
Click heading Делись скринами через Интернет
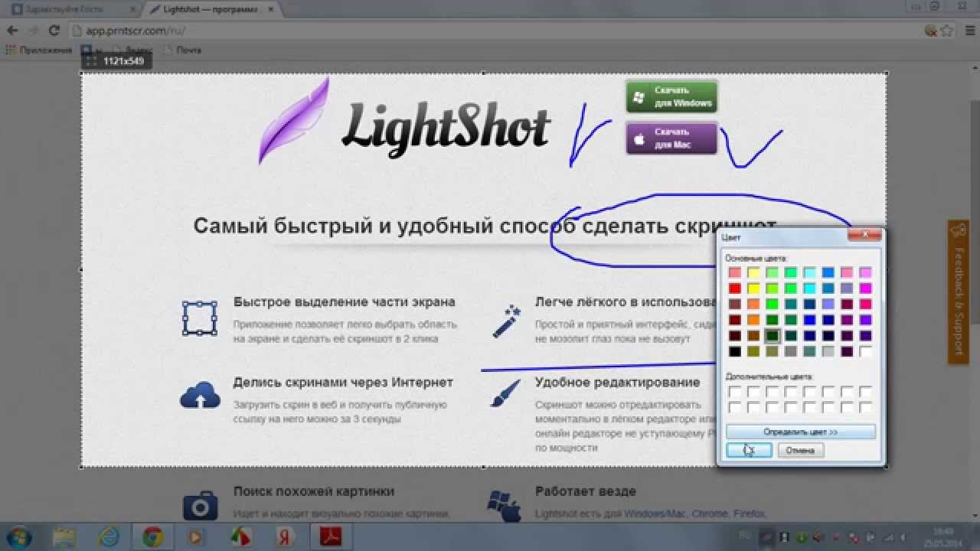click(x=343, y=382)
